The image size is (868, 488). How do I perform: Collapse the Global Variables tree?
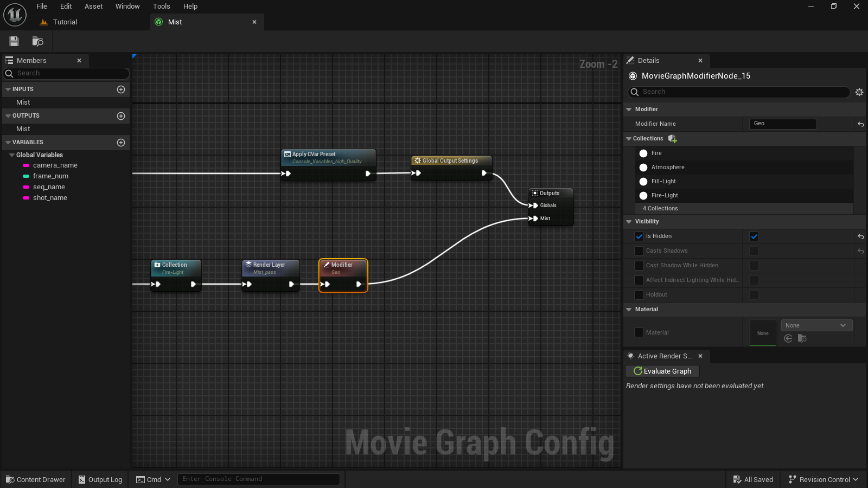click(12, 155)
